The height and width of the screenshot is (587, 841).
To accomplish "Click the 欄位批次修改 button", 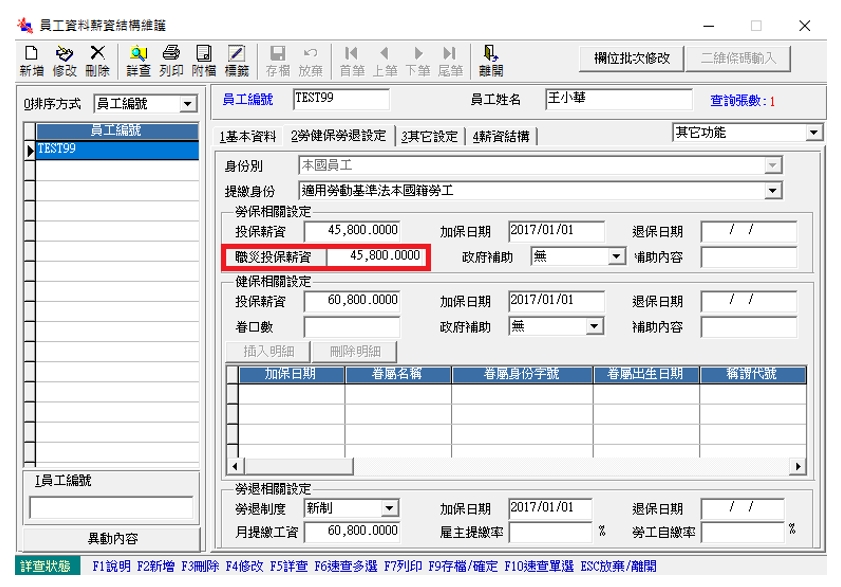I will click(x=631, y=58).
